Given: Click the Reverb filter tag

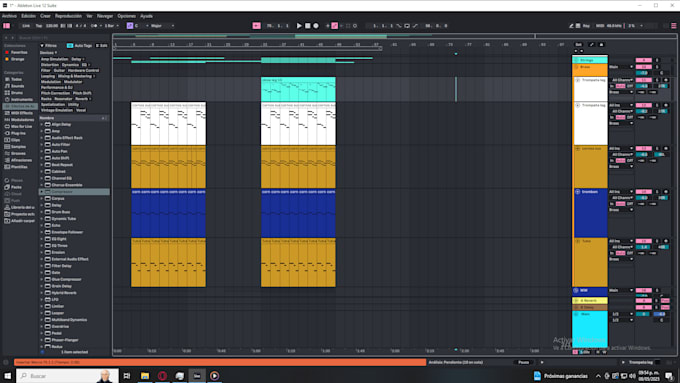Looking at the screenshot, I should pos(82,99).
